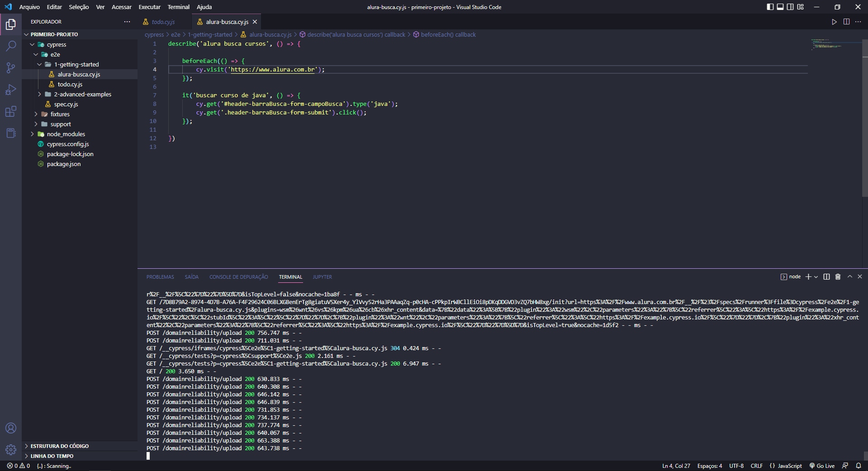Switch to PROBLEMAS panel tab
Viewport: 868px width, 471px height.
coord(160,277)
